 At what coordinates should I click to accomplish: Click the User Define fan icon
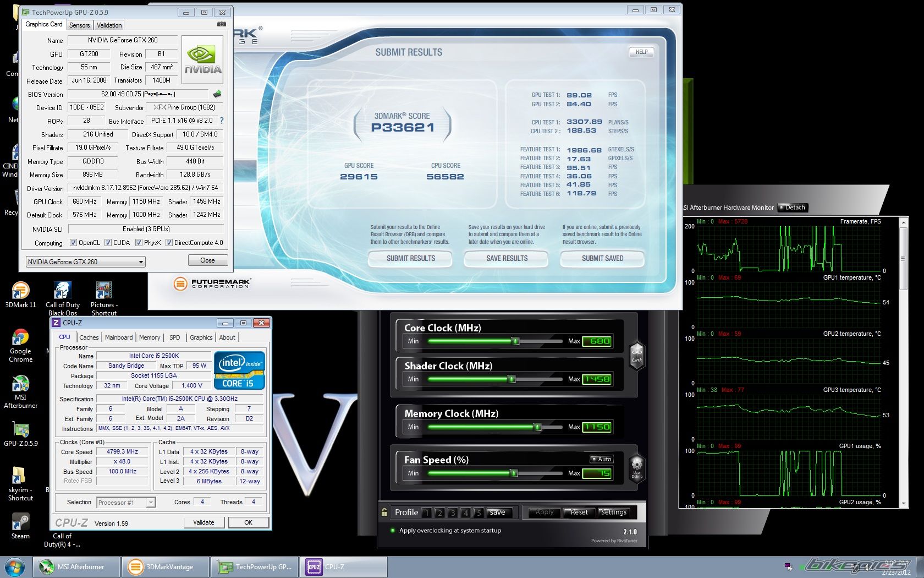pyautogui.click(x=636, y=467)
